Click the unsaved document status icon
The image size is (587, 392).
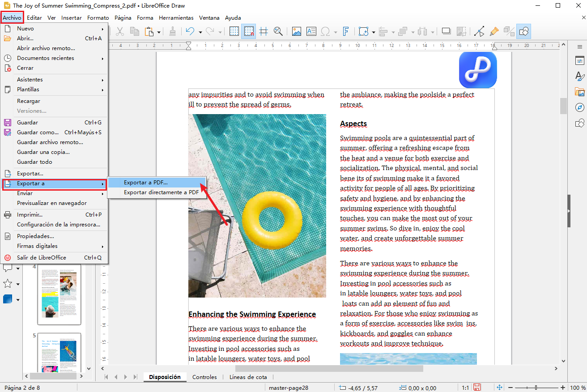[x=477, y=388]
